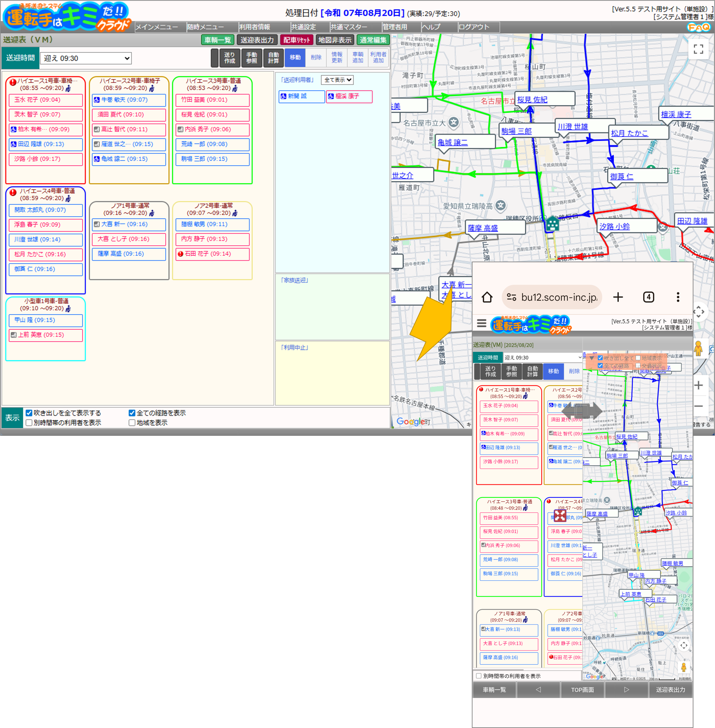Open 全て表示 filter dropdown
The width and height of the screenshot is (715, 728).
pos(337,80)
